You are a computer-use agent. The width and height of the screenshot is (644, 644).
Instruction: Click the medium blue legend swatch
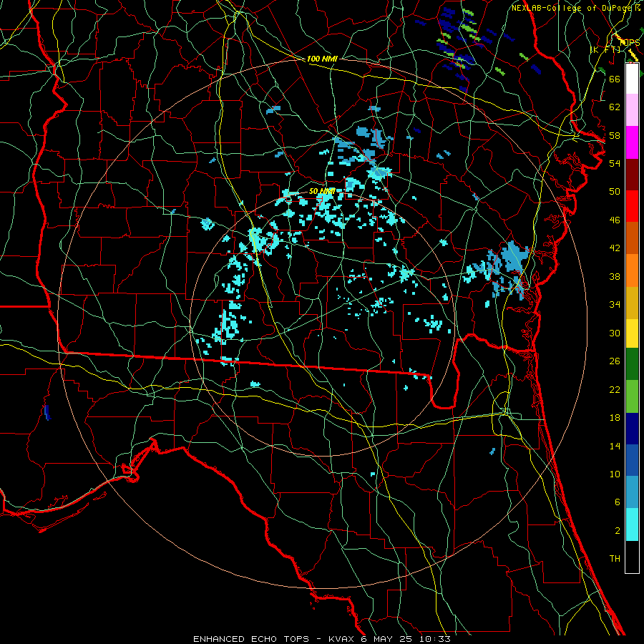(632, 461)
